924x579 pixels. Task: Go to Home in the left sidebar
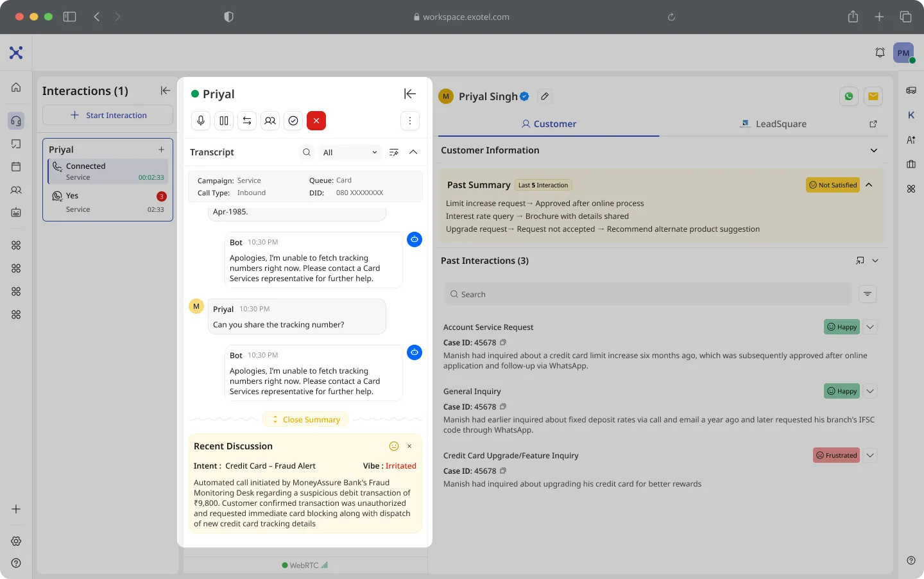click(16, 87)
